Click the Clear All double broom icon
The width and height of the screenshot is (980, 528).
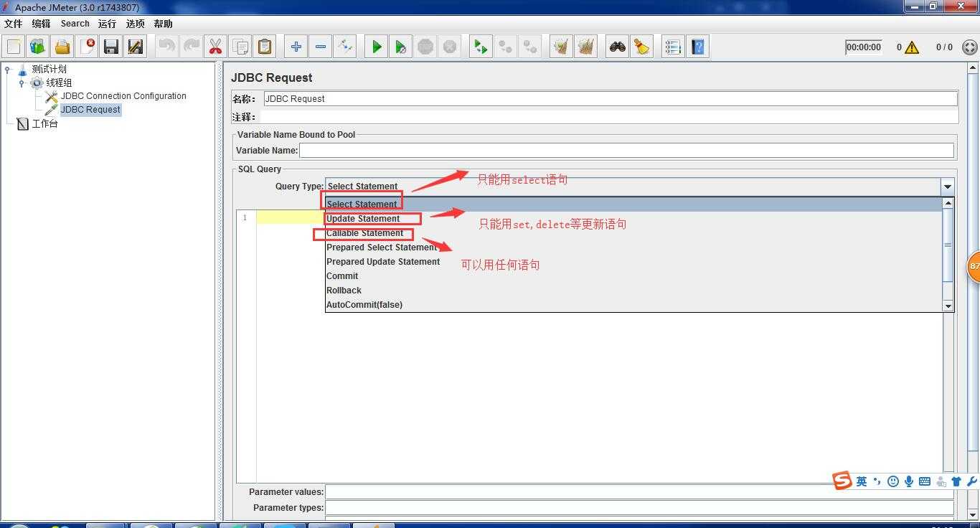pyautogui.click(x=585, y=47)
